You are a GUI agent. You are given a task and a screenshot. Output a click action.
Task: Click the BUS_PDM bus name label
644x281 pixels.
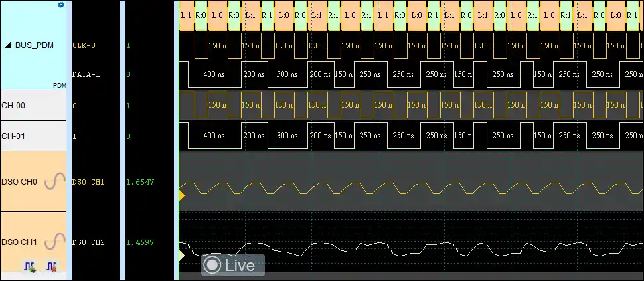[35, 46]
